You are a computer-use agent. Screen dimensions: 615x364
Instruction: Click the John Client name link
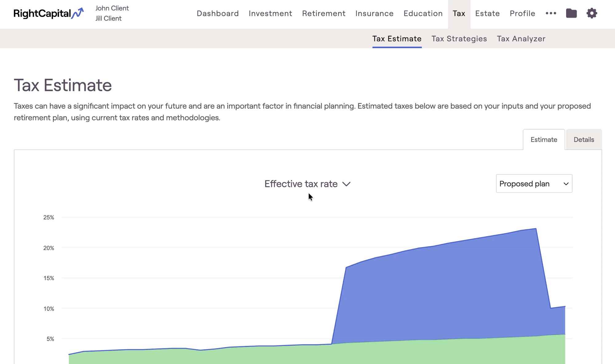tap(112, 8)
